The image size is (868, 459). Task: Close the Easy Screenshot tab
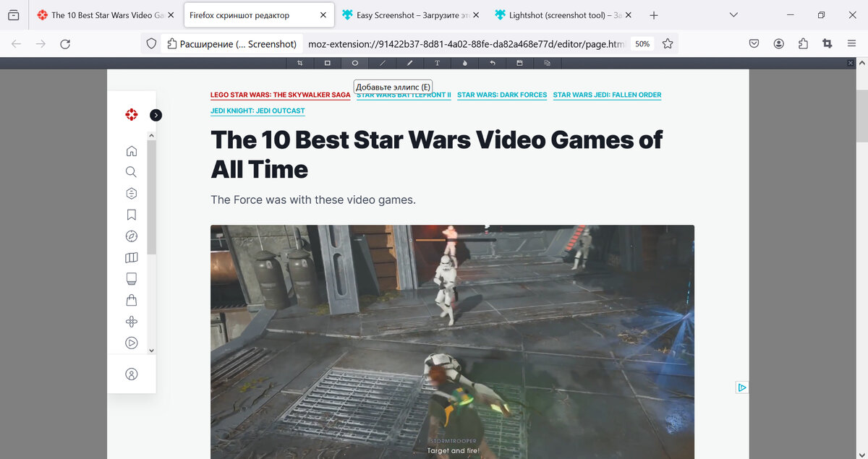[x=476, y=15]
